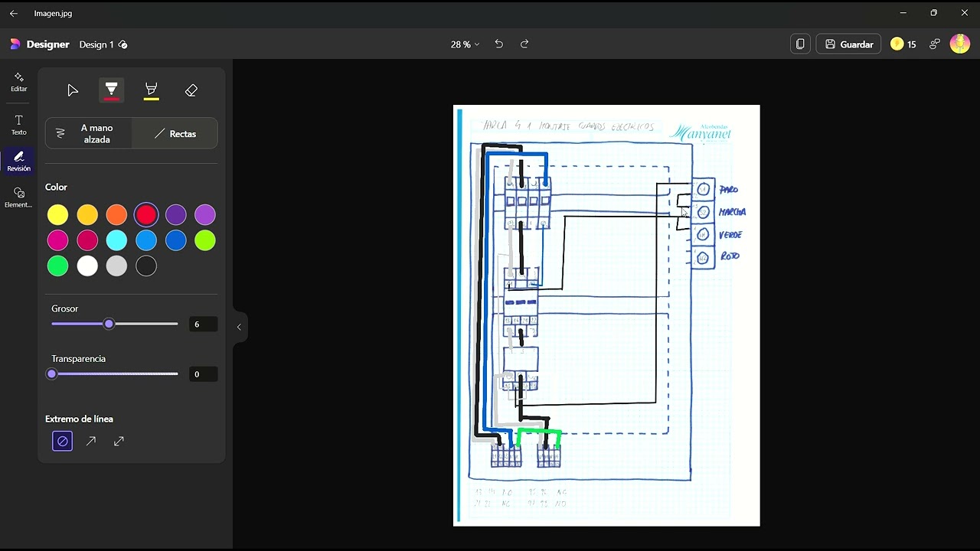Click the Designer logo
Image resolution: width=980 pixels, height=551 pixels.
pyautogui.click(x=40, y=44)
